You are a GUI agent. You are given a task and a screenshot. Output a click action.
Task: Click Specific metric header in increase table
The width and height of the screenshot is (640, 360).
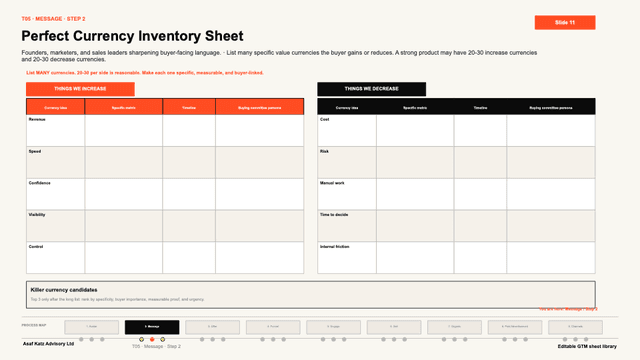[124, 108]
